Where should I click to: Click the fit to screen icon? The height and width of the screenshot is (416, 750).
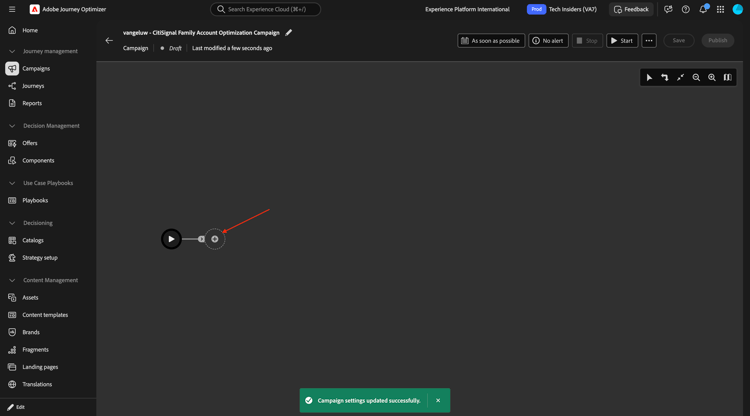(x=680, y=77)
